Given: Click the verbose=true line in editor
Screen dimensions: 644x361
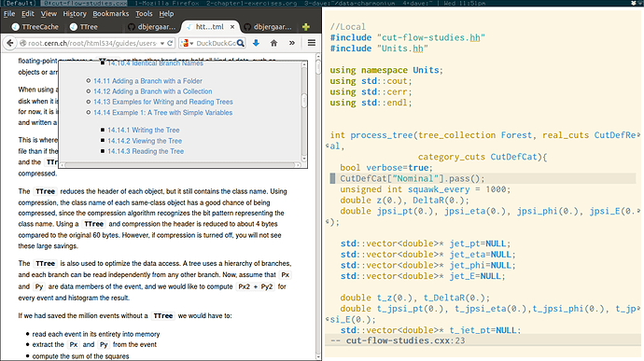Looking at the screenshot, I should pyautogui.click(x=386, y=168).
